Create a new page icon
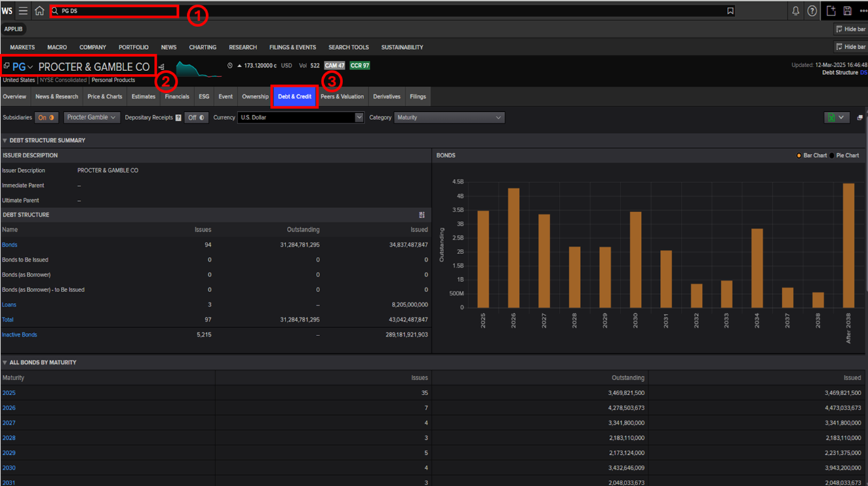The width and height of the screenshot is (868, 486). pyautogui.click(x=831, y=11)
